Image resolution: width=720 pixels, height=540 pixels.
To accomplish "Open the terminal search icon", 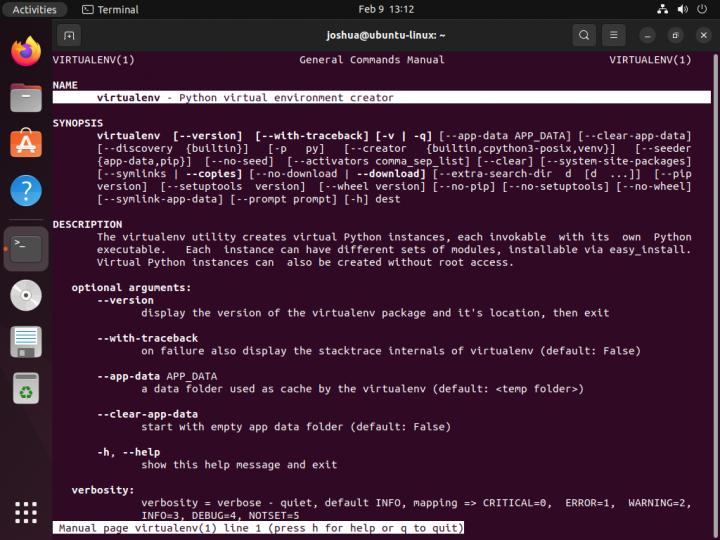I will (584, 35).
